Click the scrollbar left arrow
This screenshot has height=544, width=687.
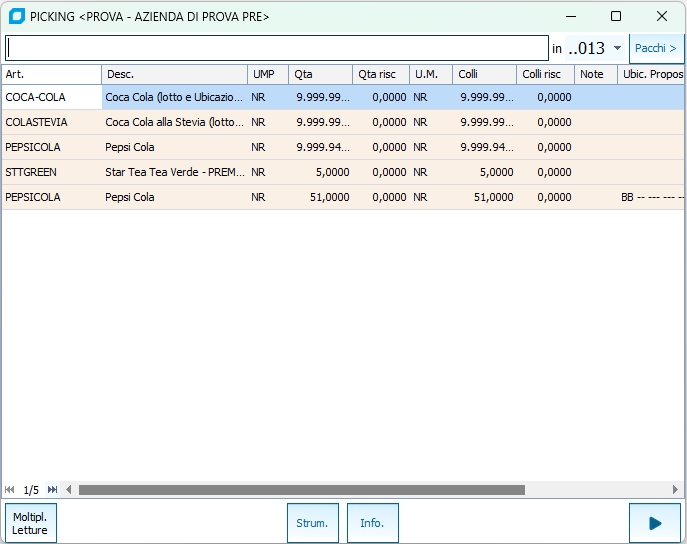pos(68,490)
